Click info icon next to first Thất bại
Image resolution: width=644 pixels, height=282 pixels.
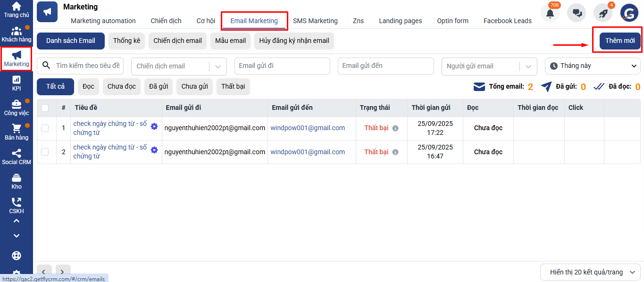[395, 128]
